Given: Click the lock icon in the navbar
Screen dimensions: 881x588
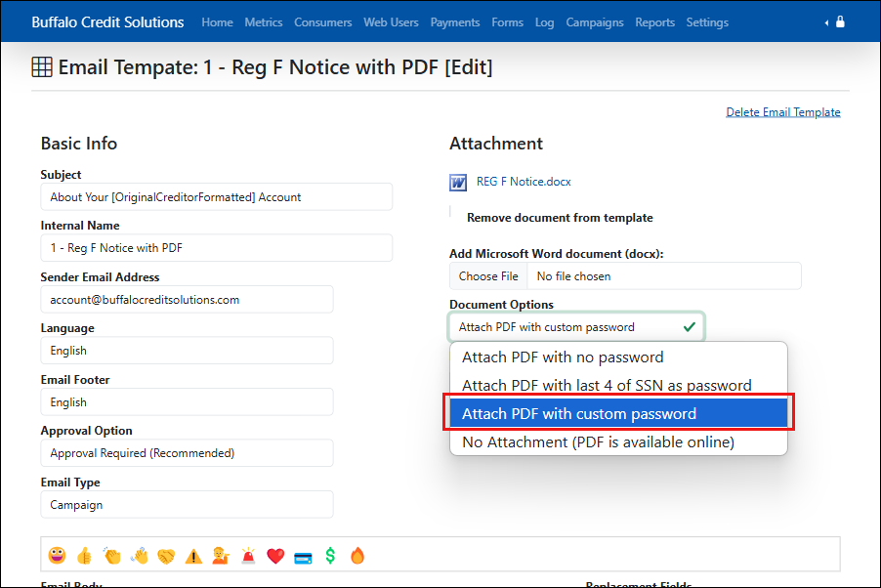Looking at the screenshot, I should point(841,21).
